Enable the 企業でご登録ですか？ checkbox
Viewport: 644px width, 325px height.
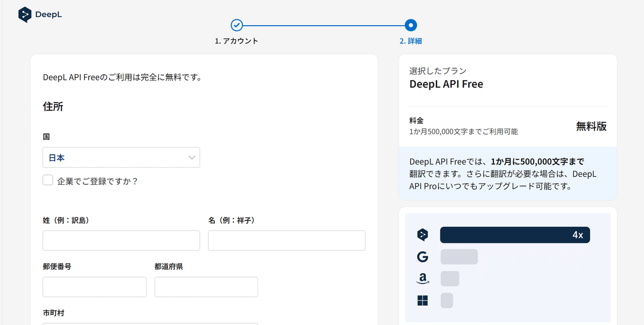coord(48,180)
